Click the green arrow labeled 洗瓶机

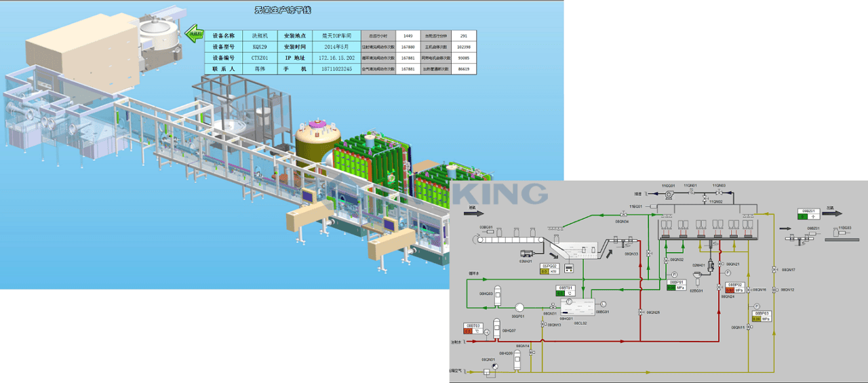[x=195, y=33]
